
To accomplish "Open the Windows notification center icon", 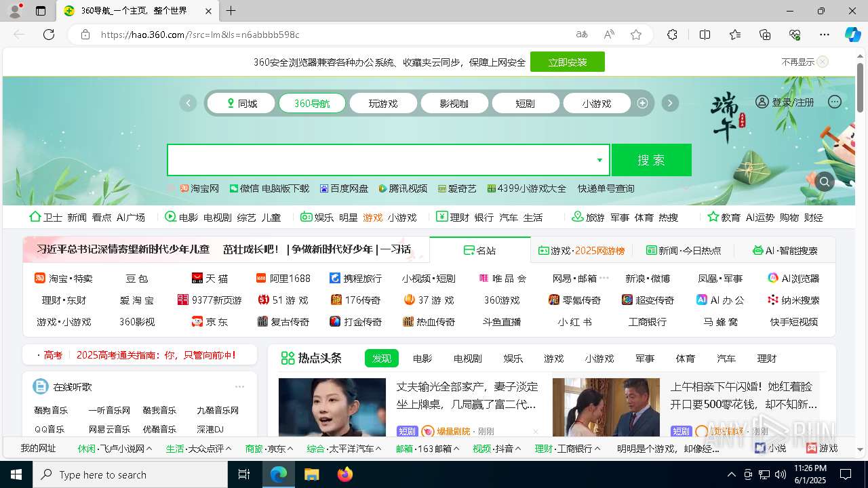I will click(846, 474).
